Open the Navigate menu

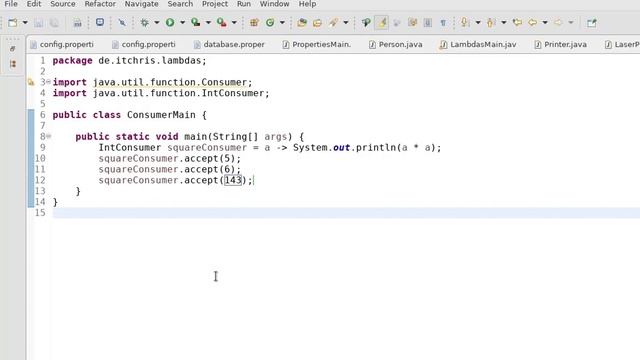pos(142,4)
